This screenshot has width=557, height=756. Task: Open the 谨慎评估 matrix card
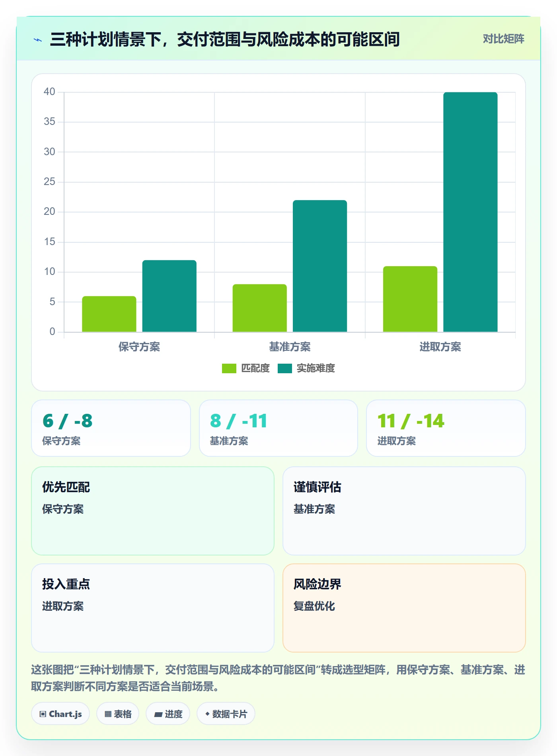[x=404, y=511]
